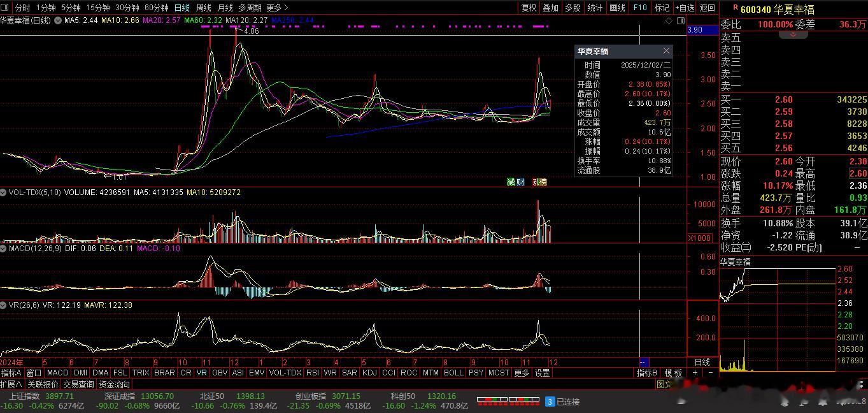This screenshot has height=413, width=868.
Task: Close the 华夏幸福 data popup
Action: coord(666,51)
